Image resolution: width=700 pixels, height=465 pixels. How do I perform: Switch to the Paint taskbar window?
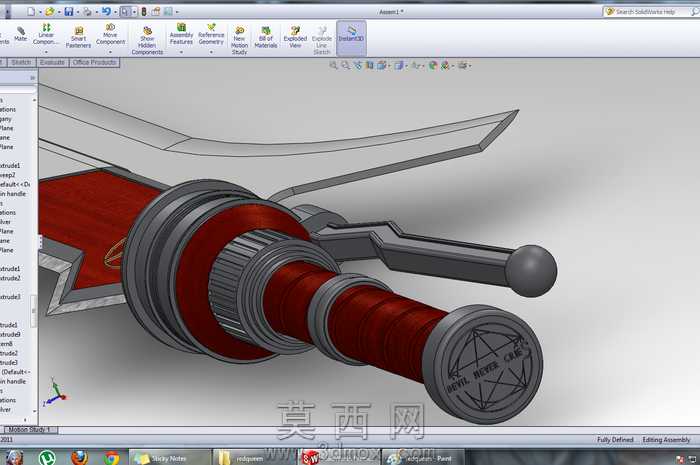tap(423, 458)
